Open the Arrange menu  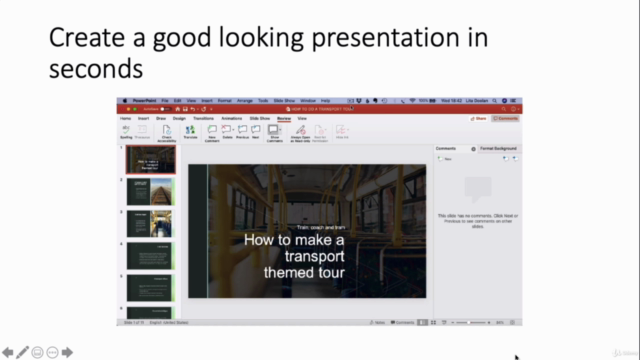244,100
